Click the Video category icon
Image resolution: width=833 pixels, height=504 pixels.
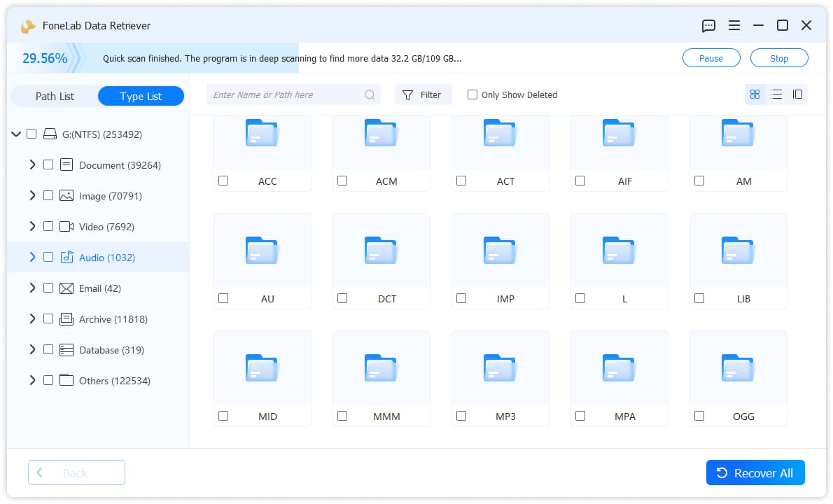click(66, 226)
